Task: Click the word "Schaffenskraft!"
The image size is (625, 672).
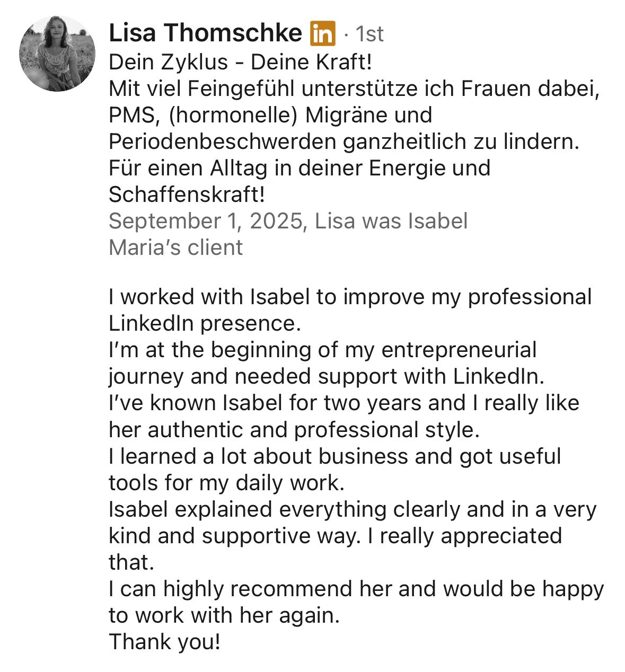Action: pos(186,195)
